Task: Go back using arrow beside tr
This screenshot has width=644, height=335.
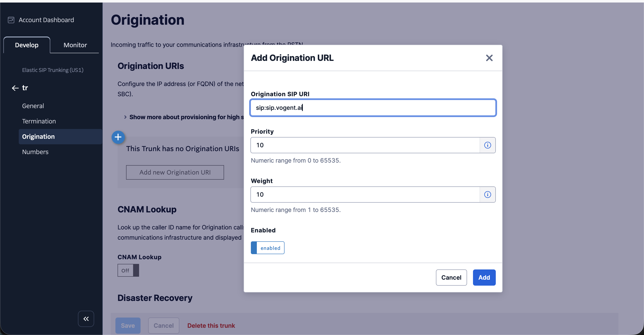Action: pos(15,88)
